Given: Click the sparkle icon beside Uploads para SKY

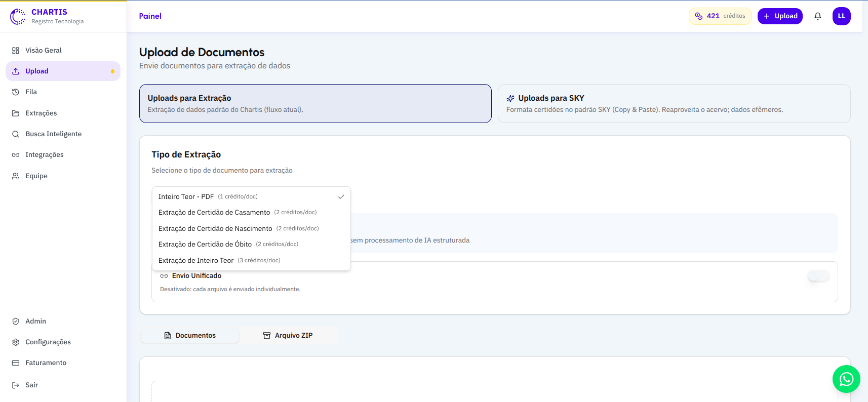Looking at the screenshot, I should point(510,99).
